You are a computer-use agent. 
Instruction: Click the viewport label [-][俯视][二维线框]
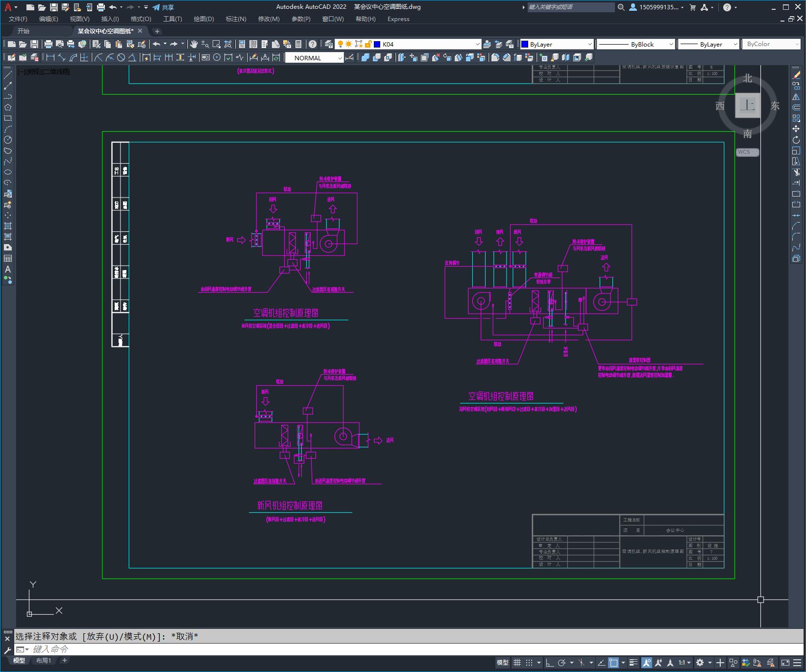click(44, 72)
